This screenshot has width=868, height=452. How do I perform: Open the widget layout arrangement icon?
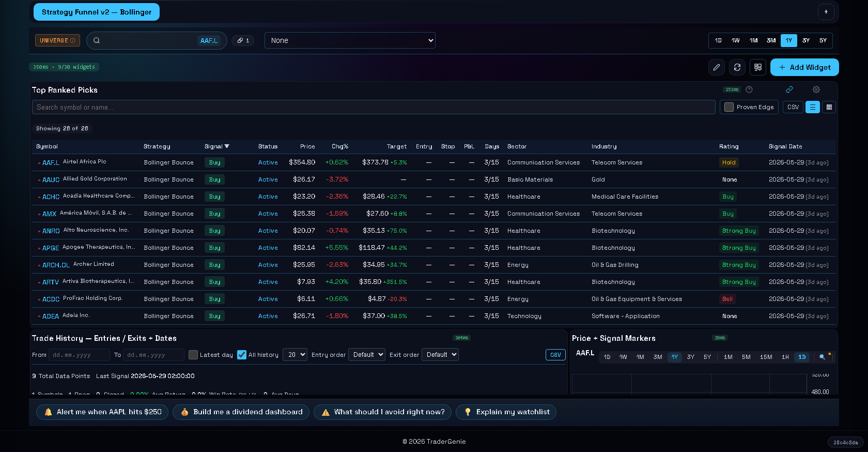pos(758,67)
